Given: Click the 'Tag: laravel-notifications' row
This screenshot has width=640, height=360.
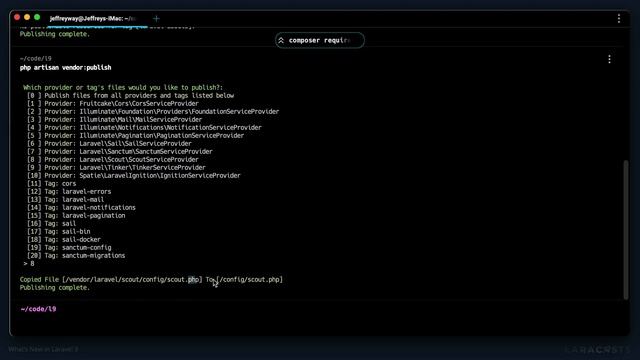Looking at the screenshot, I should (81, 208).
